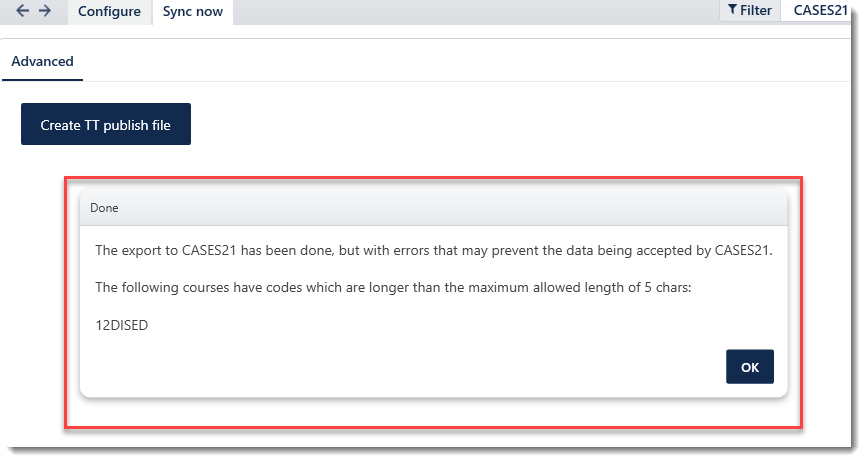
Task: Go back using the left arrow
Action: pyautogui.click(x=22, y=10)
